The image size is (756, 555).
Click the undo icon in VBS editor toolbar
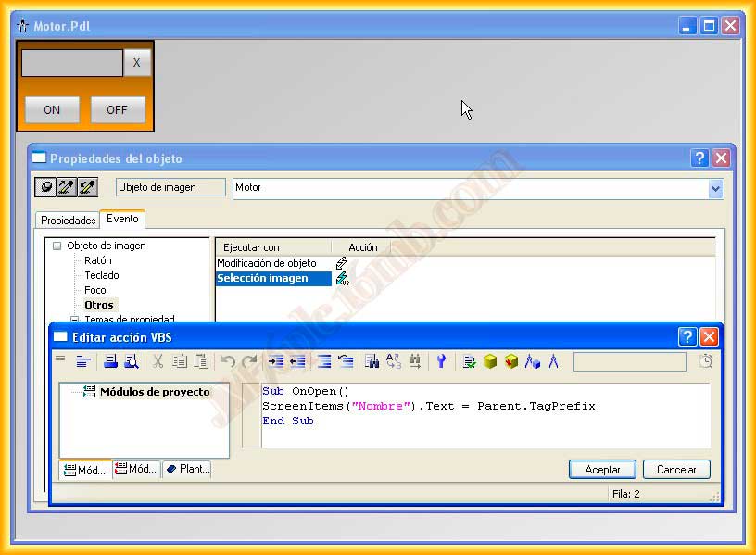click(x=227, y=361)
